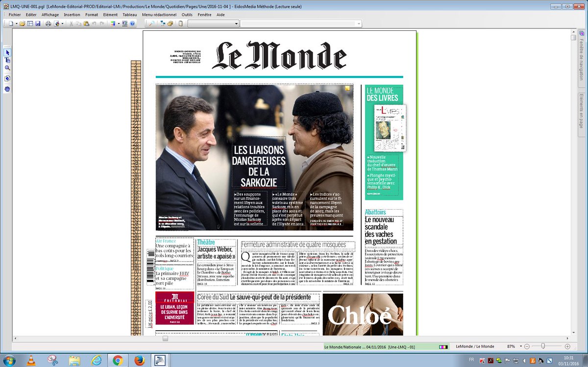Click the zoom out minus button
The height and width of the screenshot is (367, 588).
point(527,346)
